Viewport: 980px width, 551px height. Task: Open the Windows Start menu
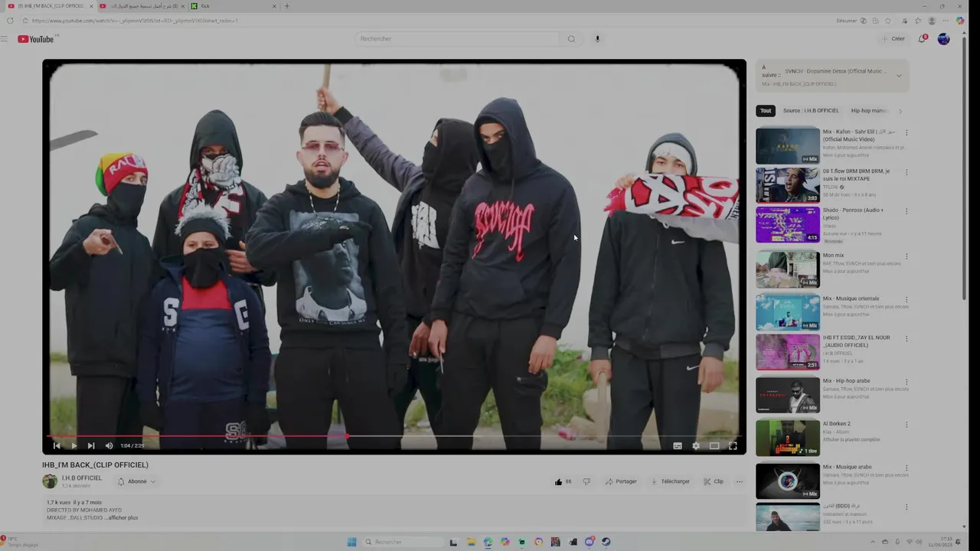pyautogui.click(x=351, y=542)
